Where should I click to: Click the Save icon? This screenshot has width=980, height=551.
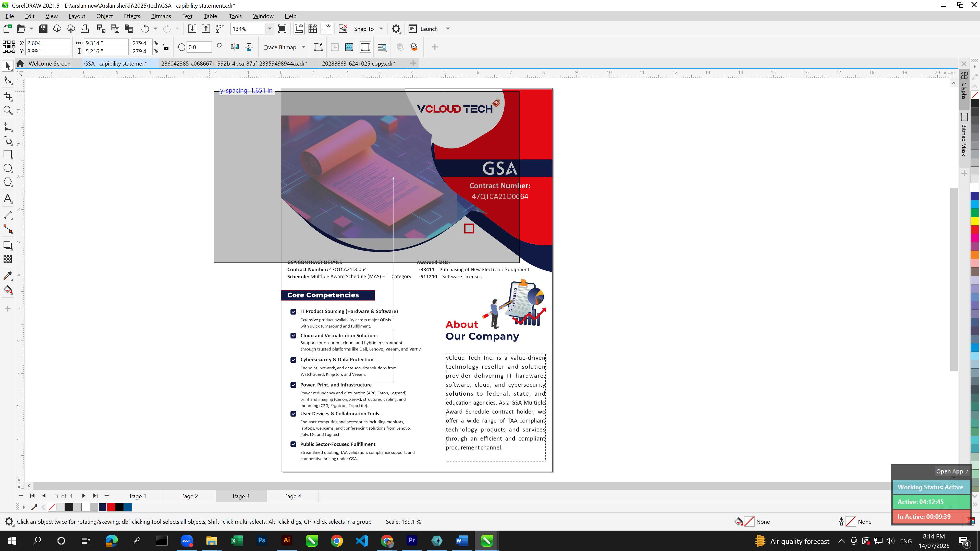tap(43, 29)
